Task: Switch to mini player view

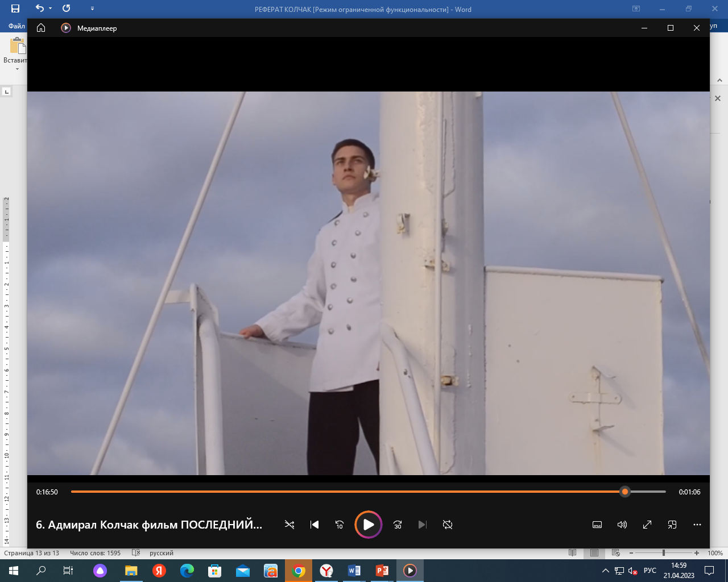Action: [672, 525]
